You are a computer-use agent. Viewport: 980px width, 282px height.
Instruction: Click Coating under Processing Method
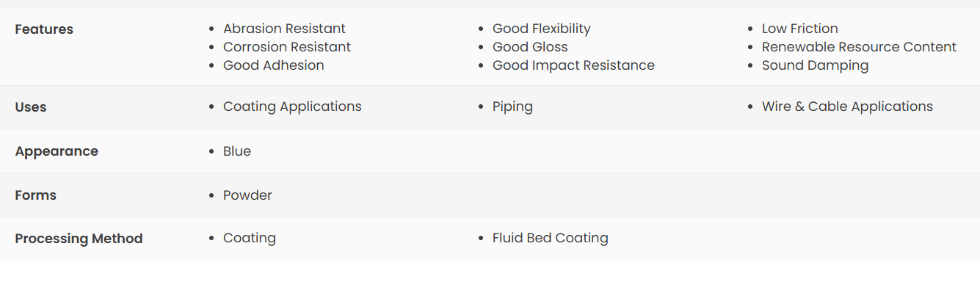(250, 238)
